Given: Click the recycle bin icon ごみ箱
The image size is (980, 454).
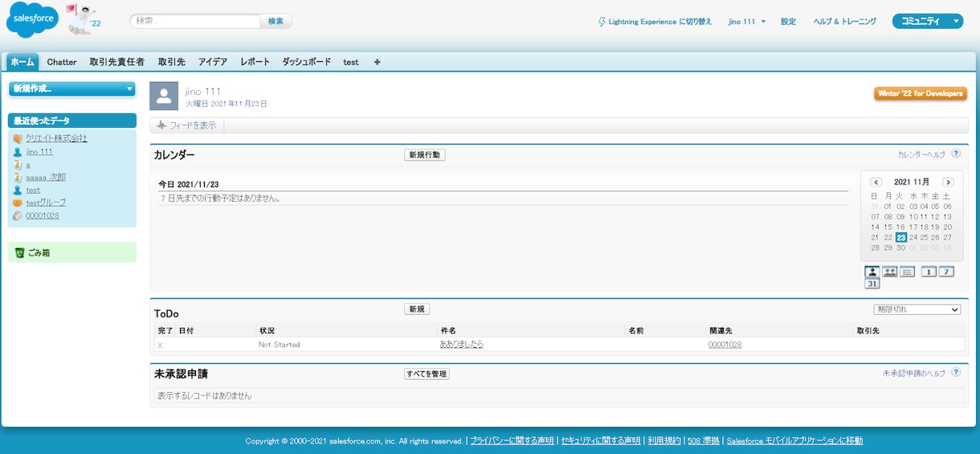Looking at the screenshot, I should 20,252.
